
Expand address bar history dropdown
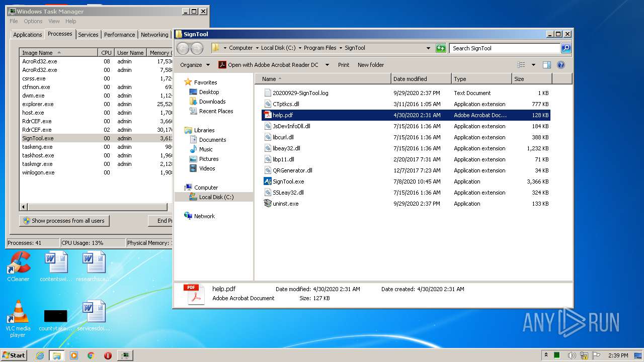click(428, 48)
